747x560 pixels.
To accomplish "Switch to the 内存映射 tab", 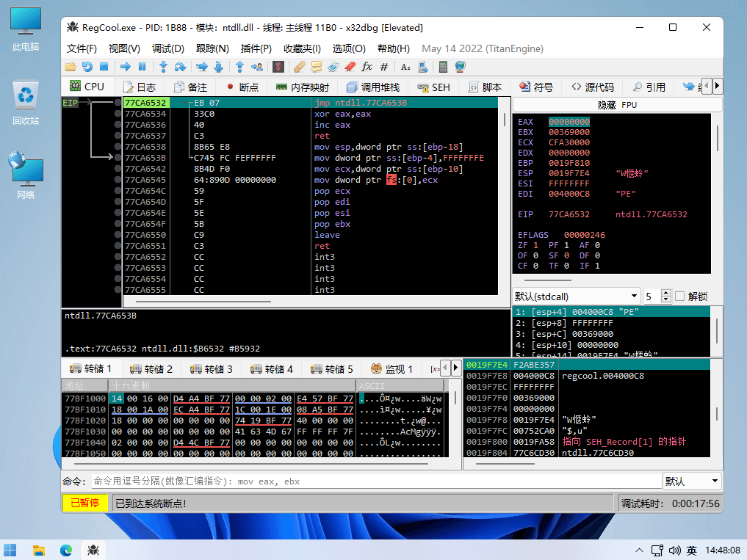I will tap(303, 87).
